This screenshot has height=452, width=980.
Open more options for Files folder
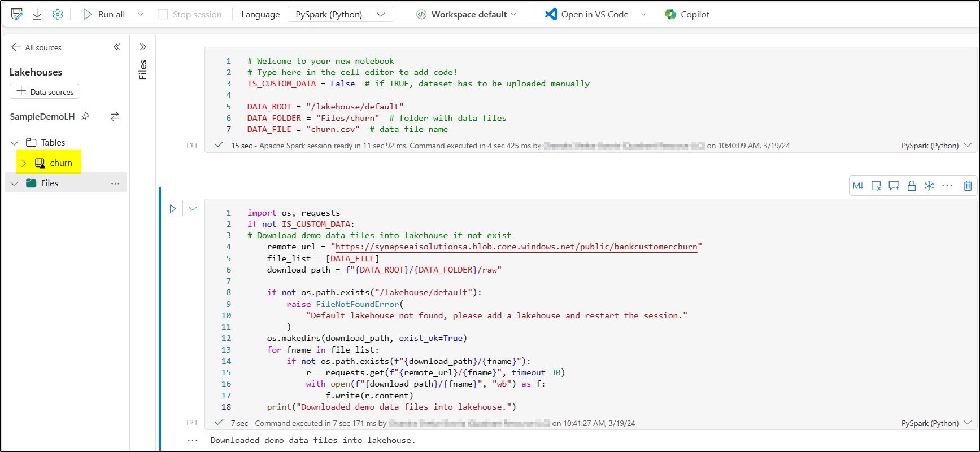(115, 183)
